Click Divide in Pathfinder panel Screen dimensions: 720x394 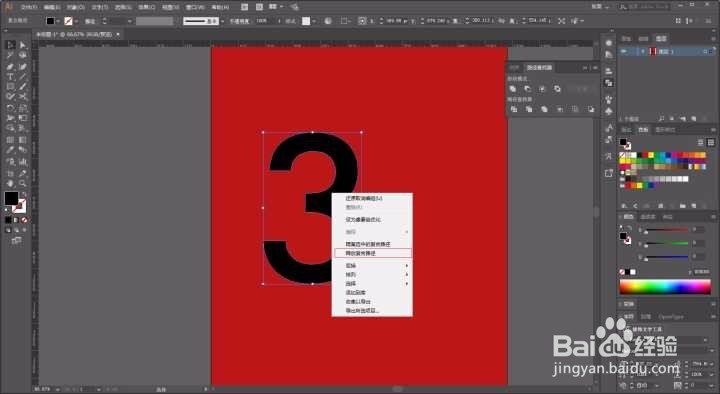coord(514,109)
